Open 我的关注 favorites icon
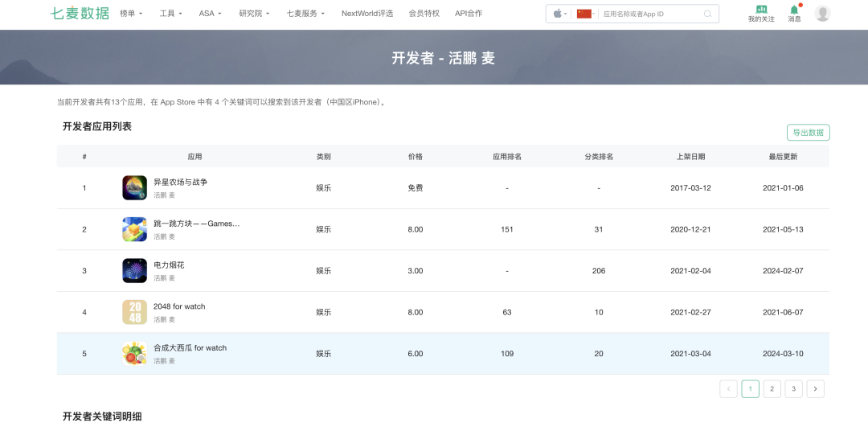 click(x=761, y=14)
